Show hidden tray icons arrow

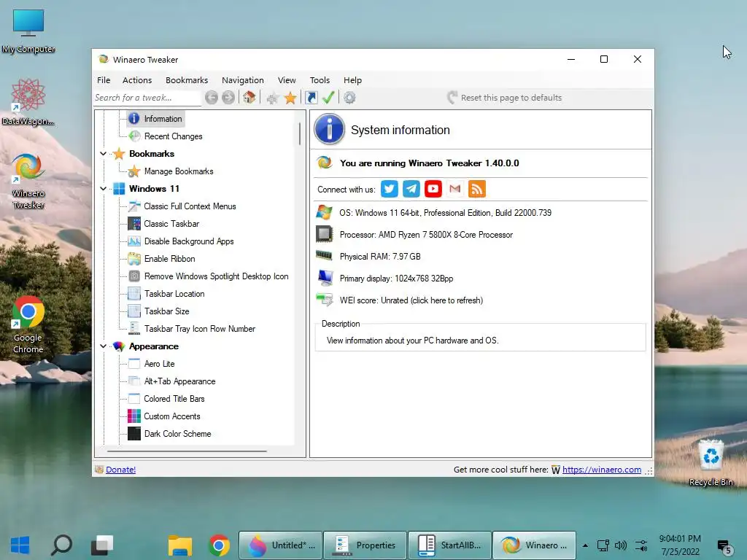point(585,545)
